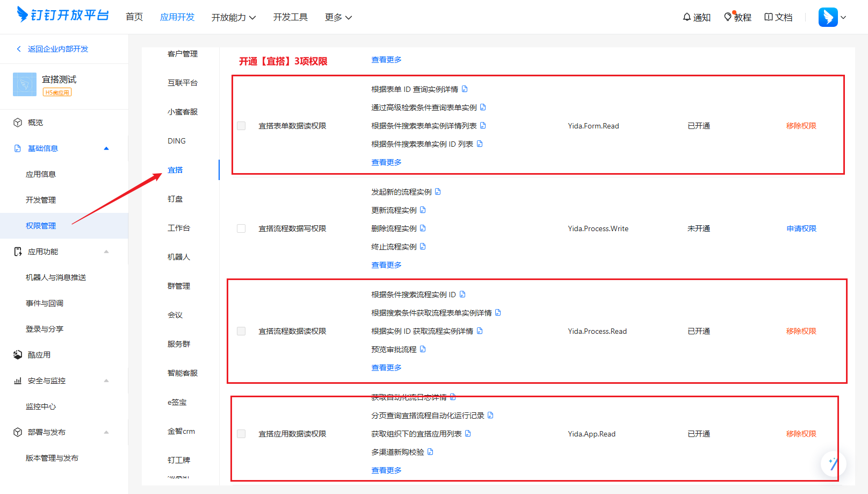Open doc icon next to 预览审批流程
Image resolution: width=868 pixels, height=494 pixels.
423,349
